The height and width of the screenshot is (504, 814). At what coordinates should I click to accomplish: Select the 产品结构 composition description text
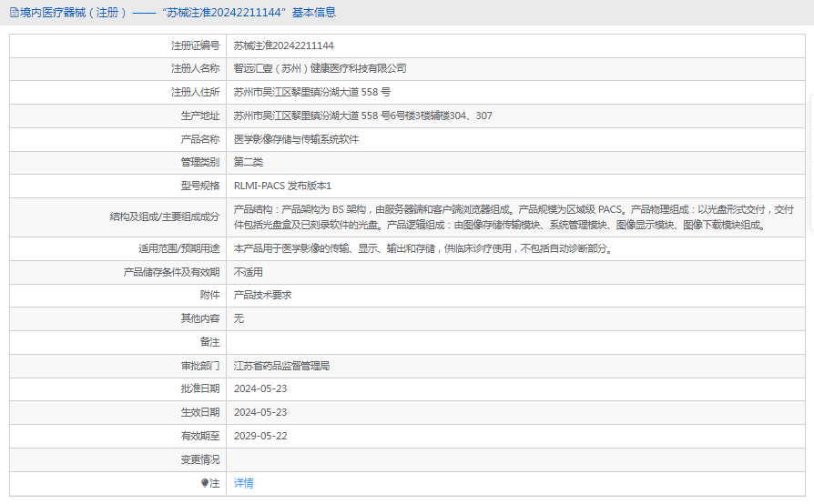tap(514, 217)
